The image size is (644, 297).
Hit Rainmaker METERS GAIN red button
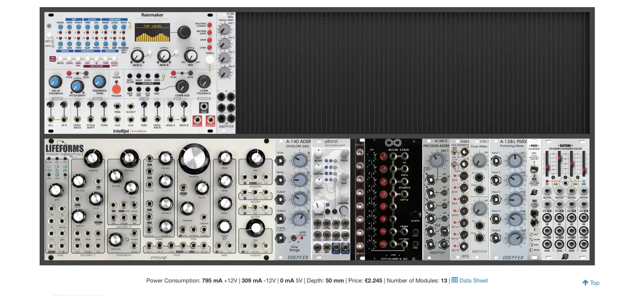point(209,33)
